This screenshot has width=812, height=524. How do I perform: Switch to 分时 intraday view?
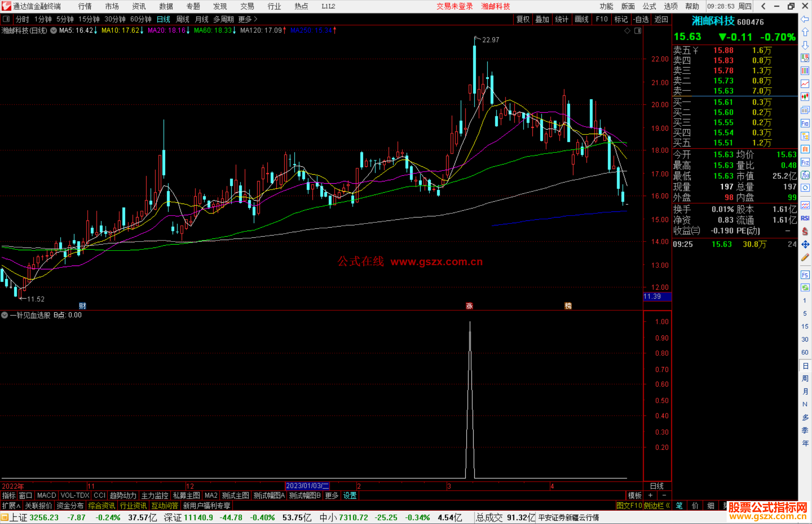click(22, 19)
